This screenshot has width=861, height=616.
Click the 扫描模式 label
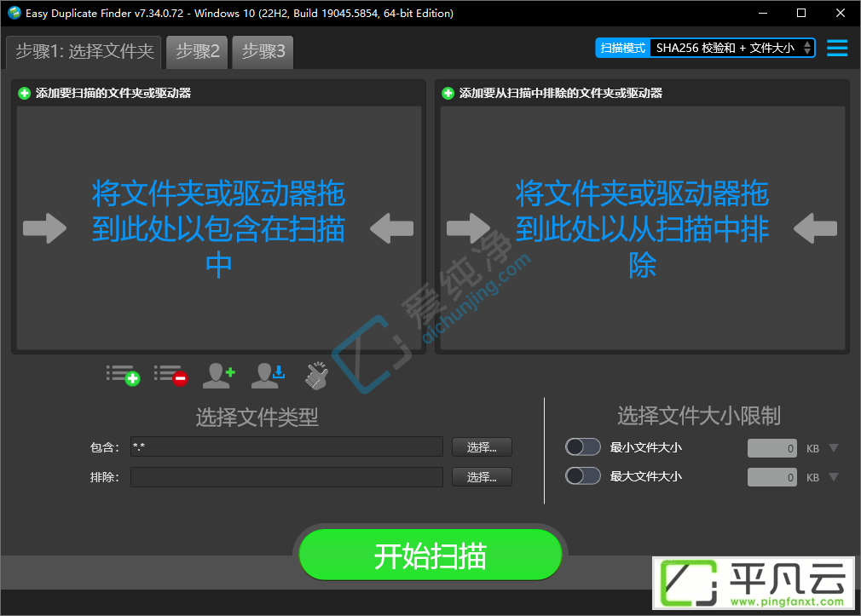point(622,49)
